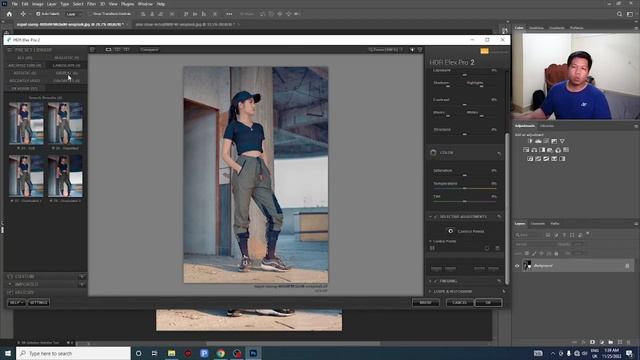
Task: Click the Tint slider
Action: (x=464, y=201)
